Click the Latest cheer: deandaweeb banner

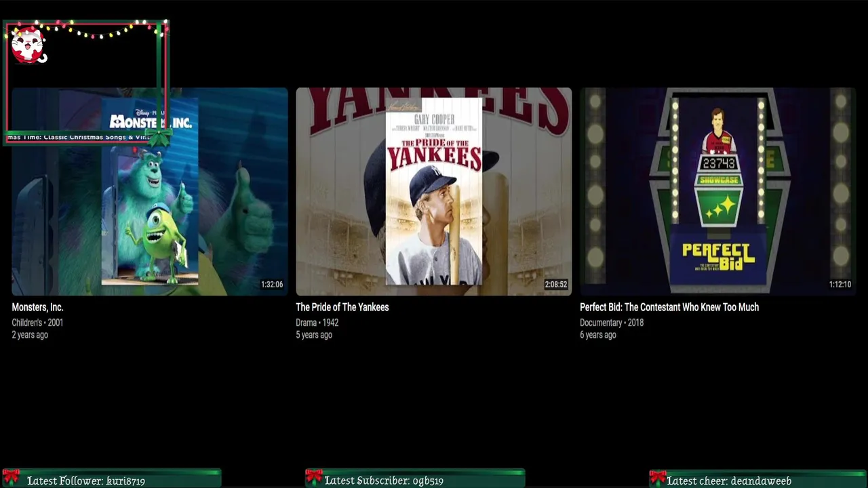point(758,479)
